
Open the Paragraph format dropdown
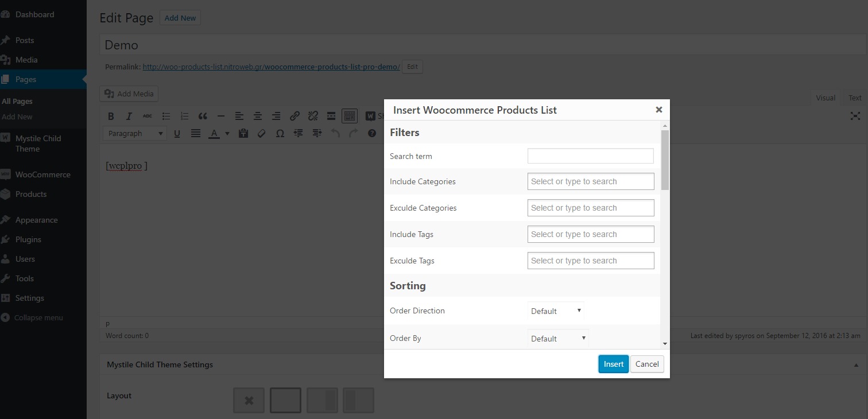click(x=135, y=133)
